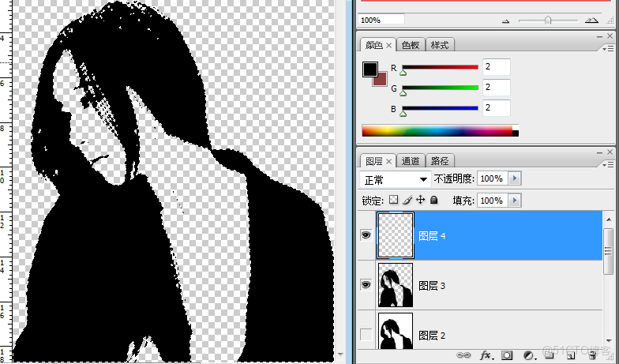The height and width of the screenshot is (364, 619).
Task: Collapse the Color panel group
Action: click(x=600, y=36)
